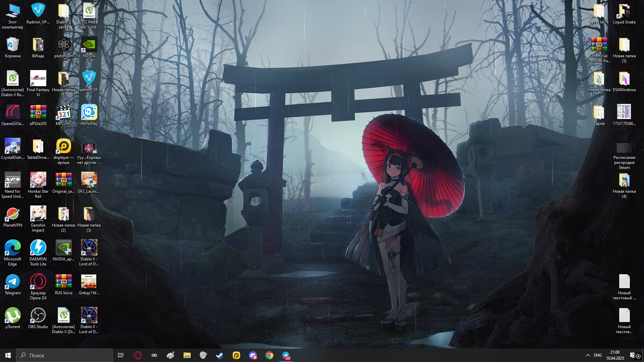The height and width of the screenshot is (362, 644).
Task: Launch the plutonium shortcut
Action: (64, 48)
